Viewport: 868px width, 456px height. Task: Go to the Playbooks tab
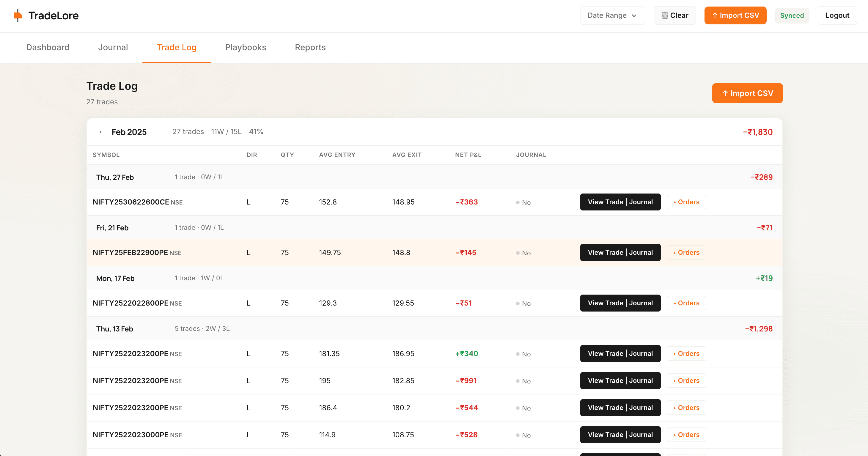point(246,48)
